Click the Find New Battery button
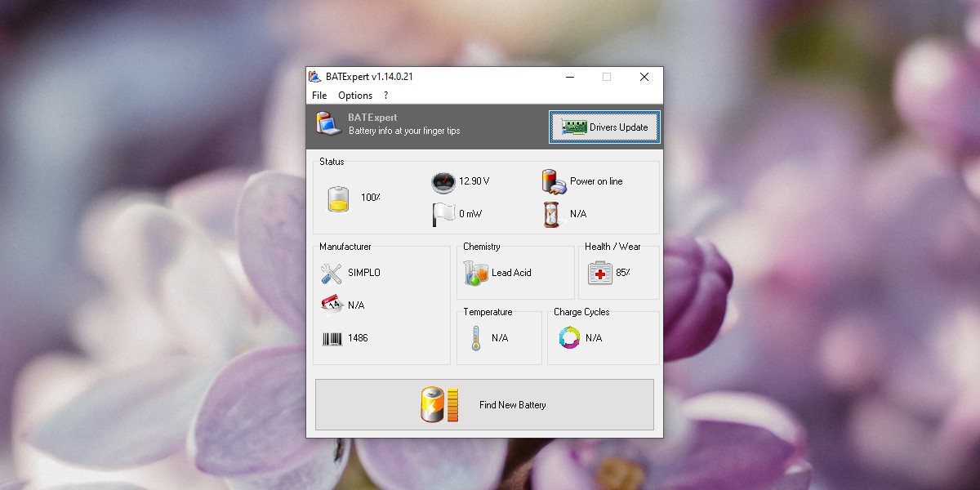Viewport: 980px width, 490px height. (x=484, y=404)
